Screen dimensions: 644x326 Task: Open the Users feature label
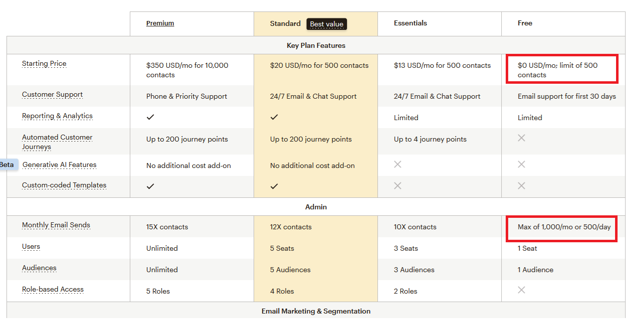31,247
